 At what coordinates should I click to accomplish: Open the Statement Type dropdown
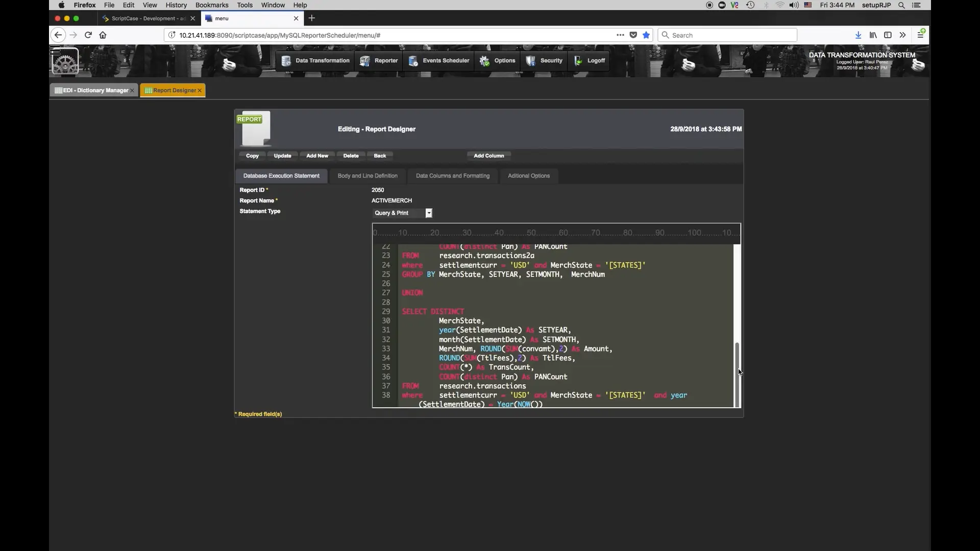429,213
